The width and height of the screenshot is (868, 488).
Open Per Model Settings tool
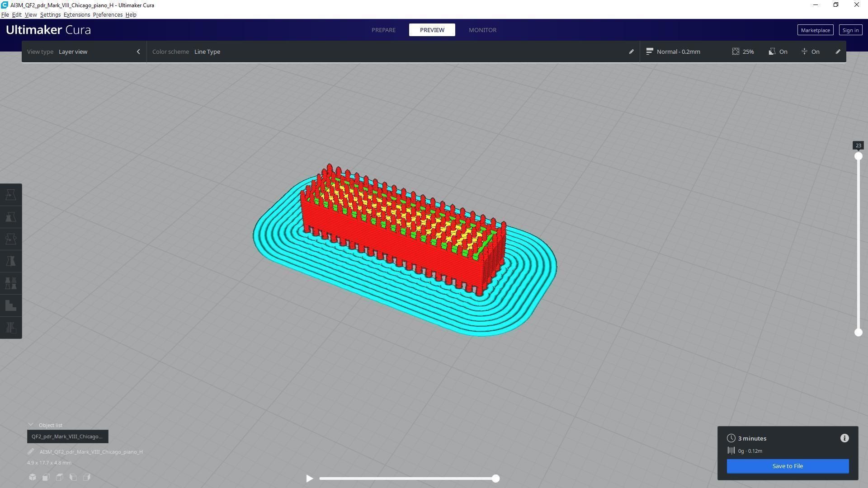pos(11,284)
